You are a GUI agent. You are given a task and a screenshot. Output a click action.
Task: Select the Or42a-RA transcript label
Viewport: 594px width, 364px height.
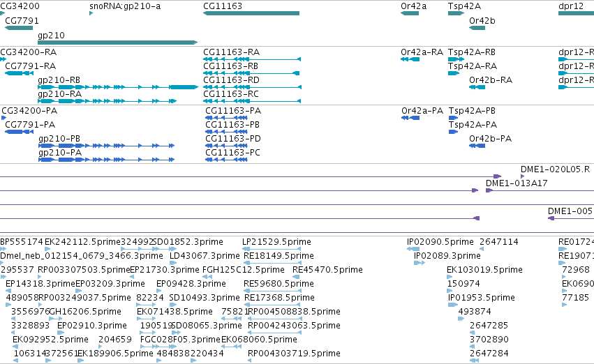tap(422, 52)
